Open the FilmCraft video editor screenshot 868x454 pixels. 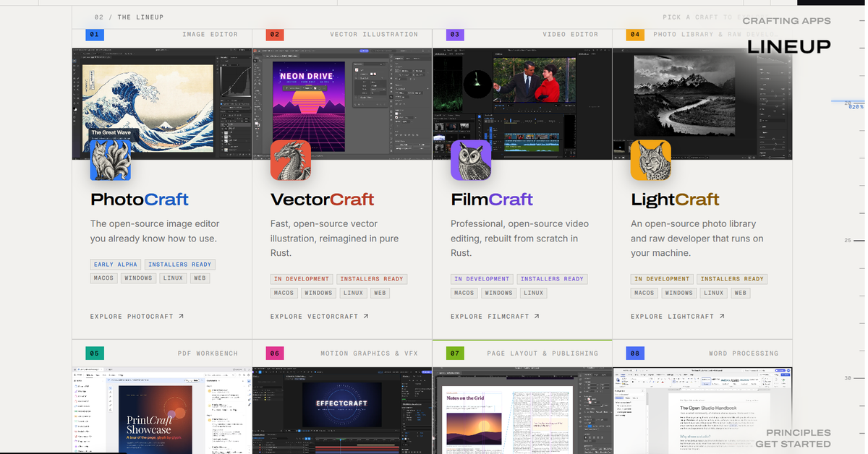click(522, 104)
